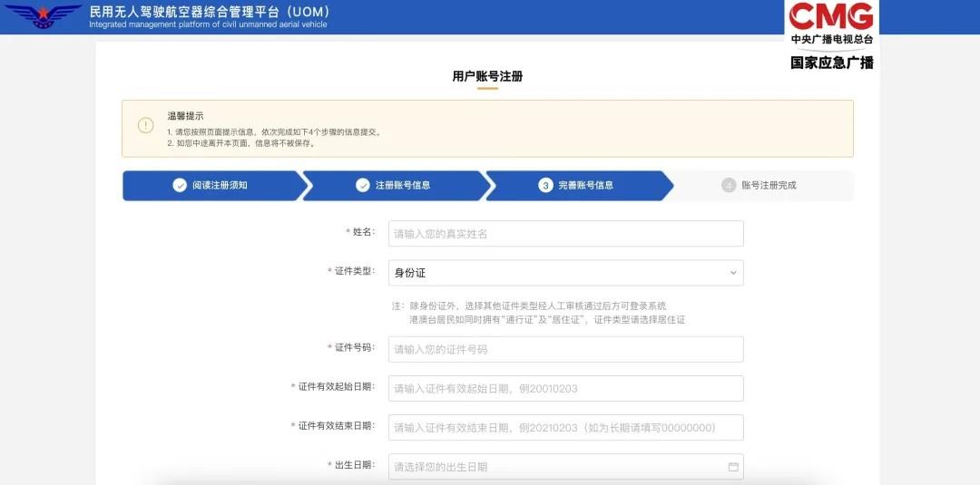Click the 国家应急广播 text
The width and height of the screenshot is (980, 485).
click(x=831, y=63)
